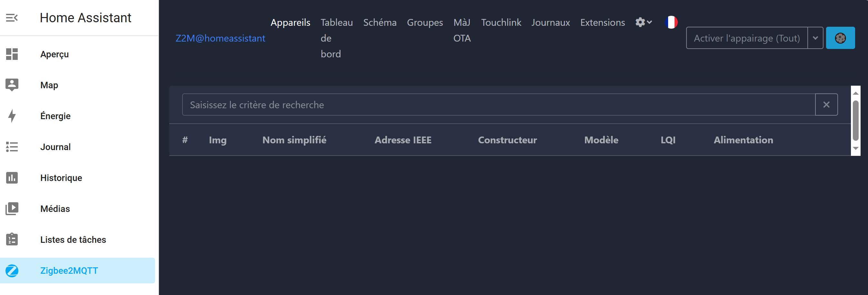Viewport: 868px width, 295px height.
Task: Open the settings gear dropdown
Action: click(x=644, y=22)
